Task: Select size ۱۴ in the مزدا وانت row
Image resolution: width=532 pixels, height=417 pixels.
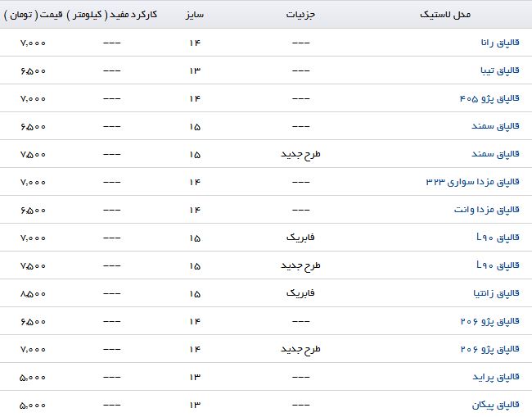Action: pos(195,211)
